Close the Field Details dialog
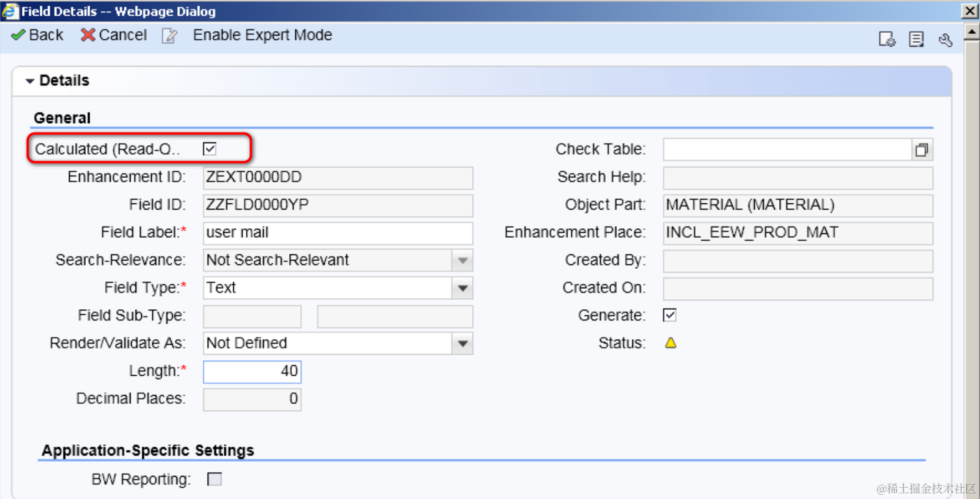The height and width of the screenshot is (499, 980). 969,11
